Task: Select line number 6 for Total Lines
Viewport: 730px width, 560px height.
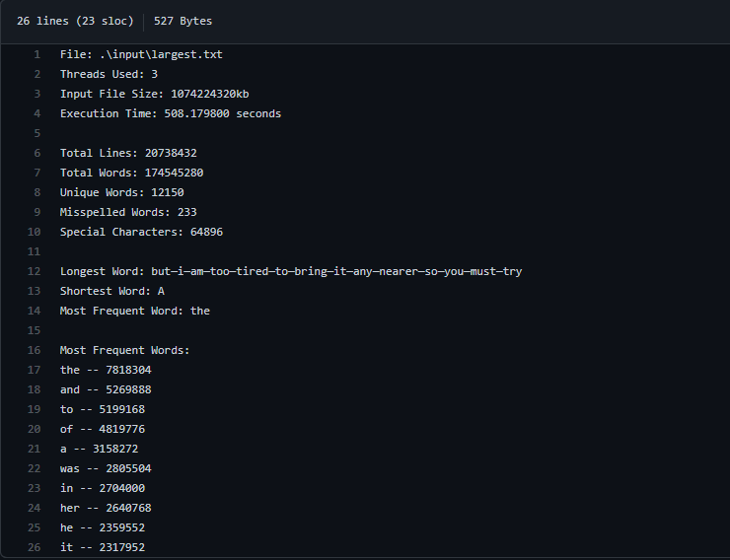Action: tap(36, 153)
